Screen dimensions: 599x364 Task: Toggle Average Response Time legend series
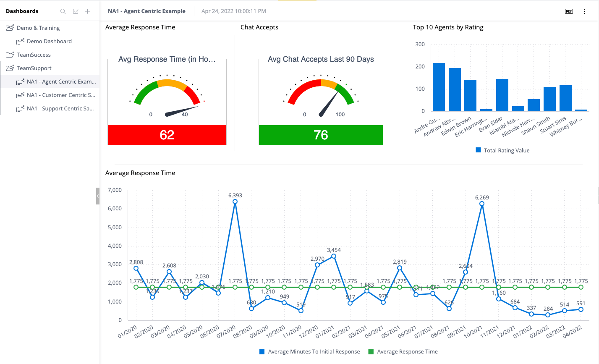[x=403, y=351]
